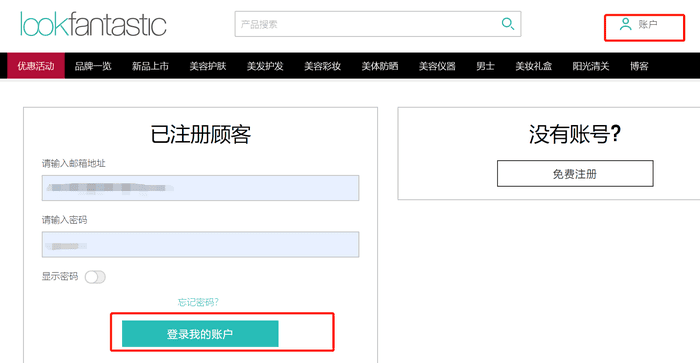Select the 美容彩妆 category
The image size is (700, 363).
coord(322,66)
